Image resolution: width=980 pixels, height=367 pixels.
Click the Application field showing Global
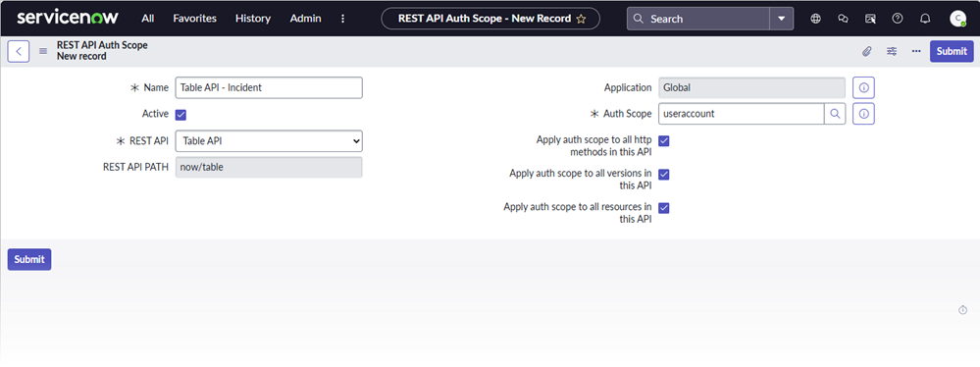coord(751,87)
